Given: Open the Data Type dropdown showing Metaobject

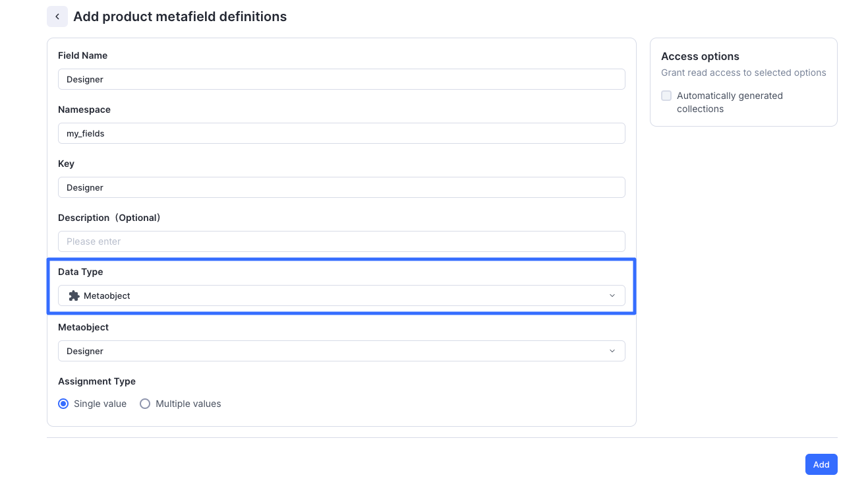Looking at the screenshot, I should [341, 295].
